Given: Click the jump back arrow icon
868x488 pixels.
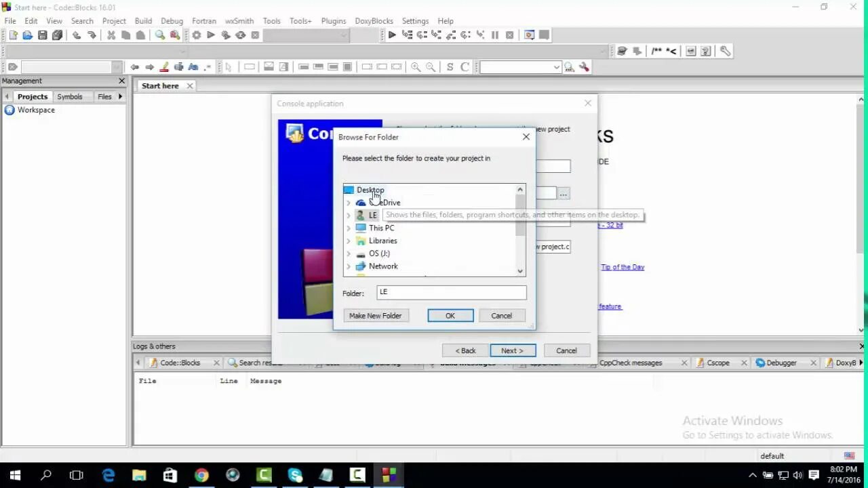Looking at the screenshot, I should pyautogui.click(x=134, y=67).
